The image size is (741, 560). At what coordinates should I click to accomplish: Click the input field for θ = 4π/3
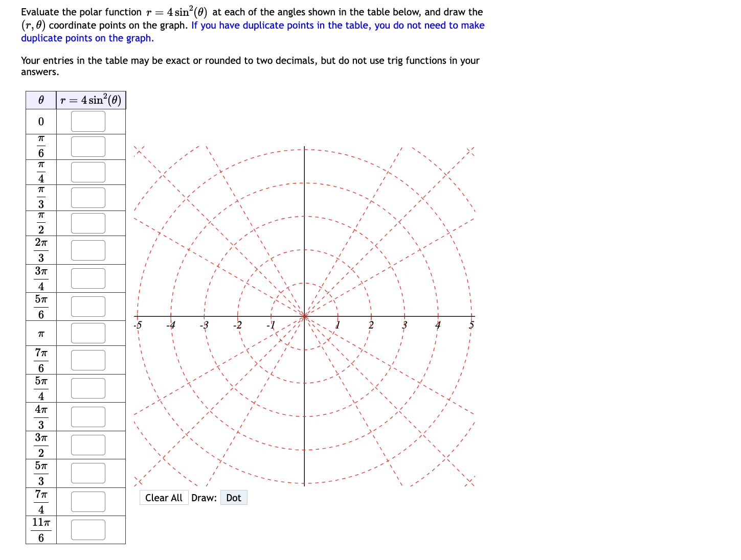coord(87,416)
